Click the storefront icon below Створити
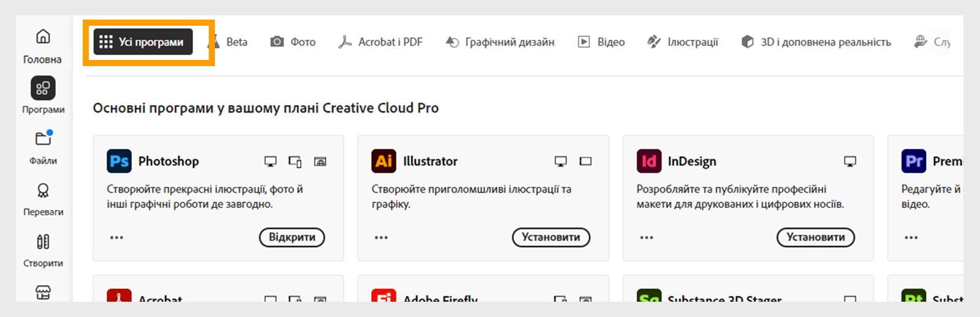This screenshot has height=317, width=980. (43, 292)
